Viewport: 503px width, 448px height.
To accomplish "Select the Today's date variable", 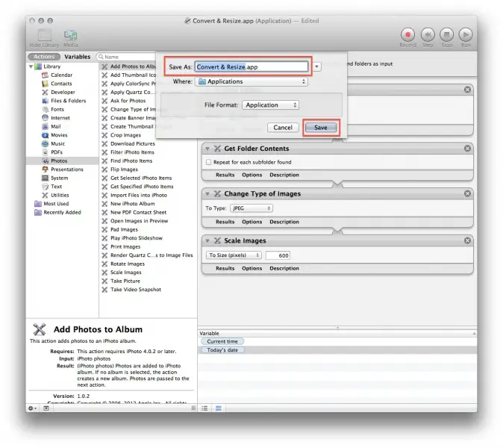I will click(222, 350).
